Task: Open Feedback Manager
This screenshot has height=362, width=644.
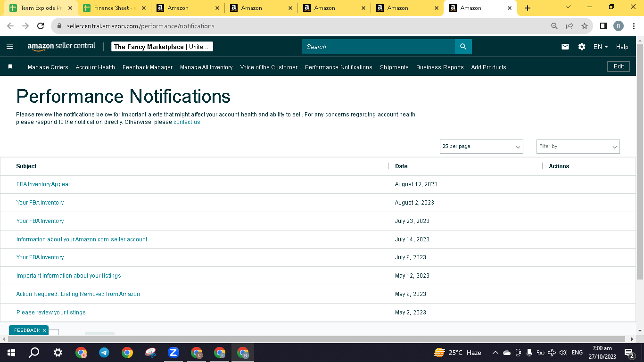Action: point(148,67)
